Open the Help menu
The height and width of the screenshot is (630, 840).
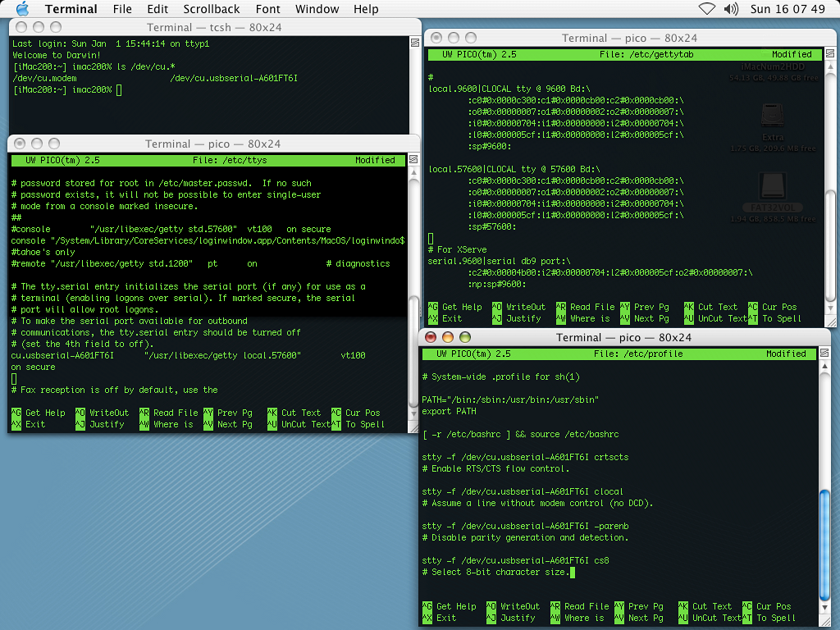[x=366, y=9]
